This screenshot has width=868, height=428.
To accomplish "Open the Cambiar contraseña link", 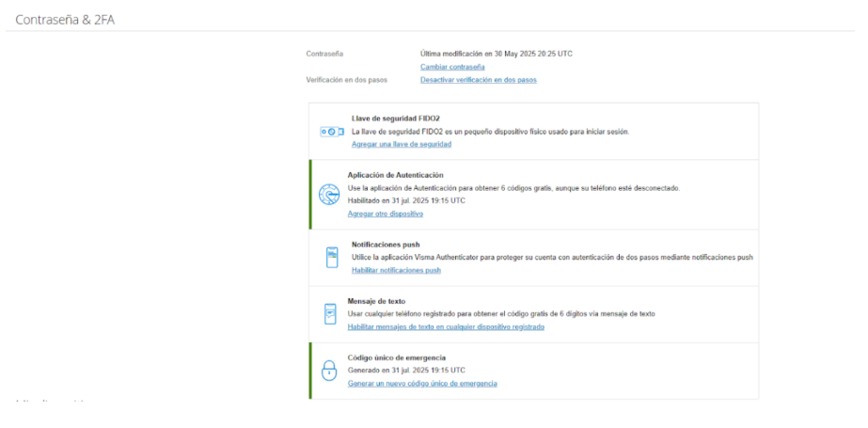I will click(452, 67).
